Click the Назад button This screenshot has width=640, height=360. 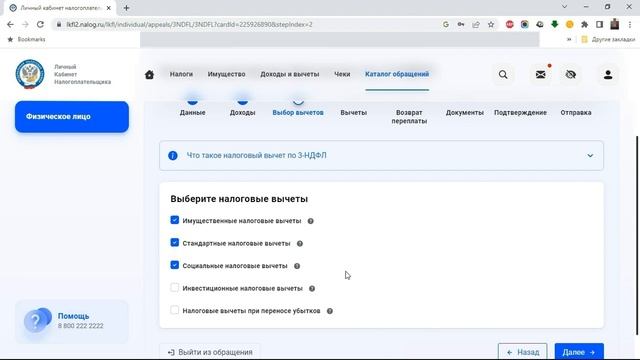(x=522, y=351)
